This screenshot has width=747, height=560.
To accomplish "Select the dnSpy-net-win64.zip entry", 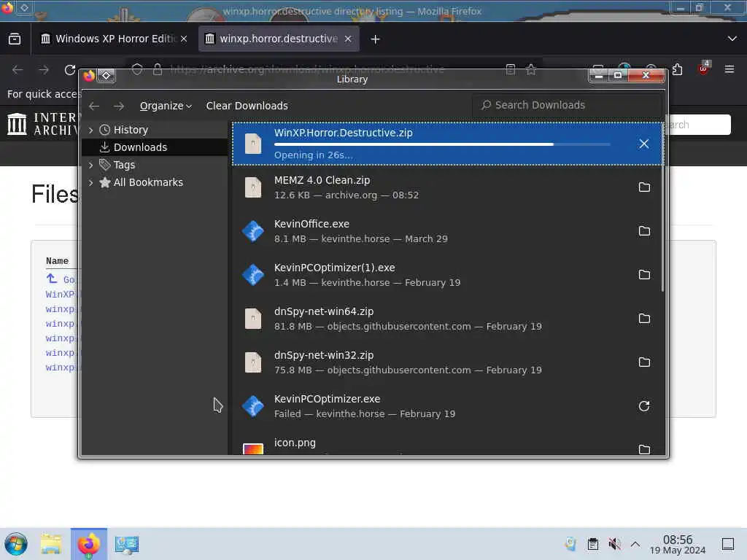I will click(448, 319).
